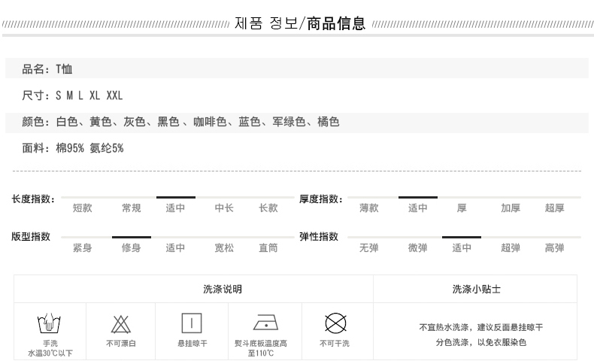Select size S in the 尺寸 row
The width and height of the screenshot is (594, 364).
click(59, 96)
